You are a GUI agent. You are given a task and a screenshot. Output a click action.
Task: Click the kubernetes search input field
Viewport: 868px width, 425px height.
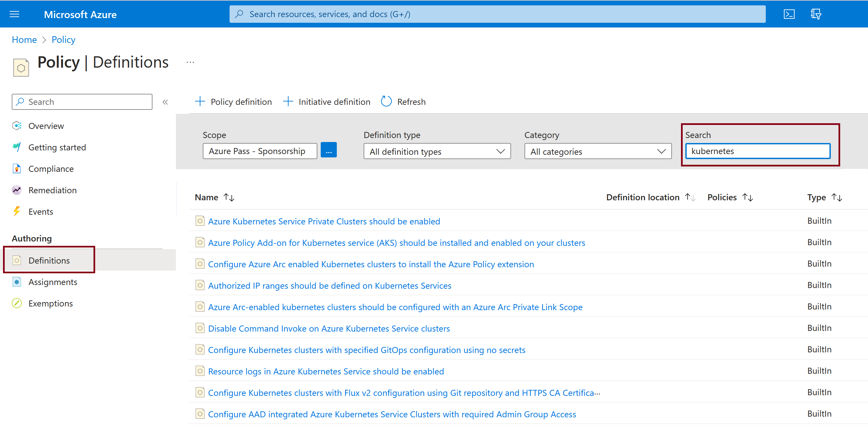[x=757, y=151]
